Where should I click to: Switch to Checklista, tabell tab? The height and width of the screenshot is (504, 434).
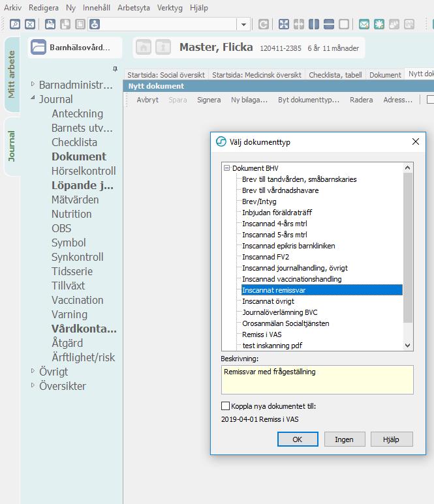tap(335, 75)
